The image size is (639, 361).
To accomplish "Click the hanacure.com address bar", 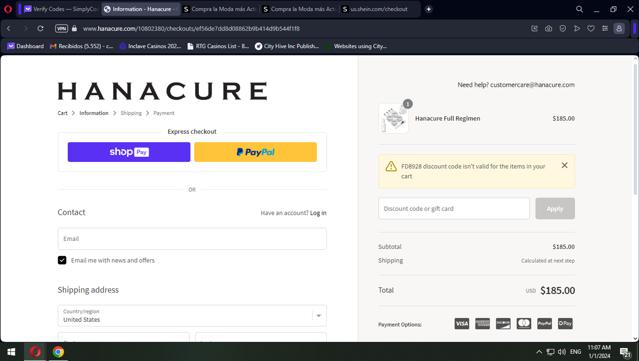I will coord(191,29).
